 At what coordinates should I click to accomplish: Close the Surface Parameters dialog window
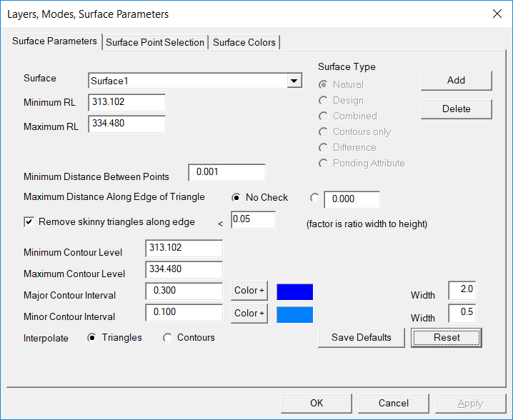pyautogui.click(x=497, y=14)
